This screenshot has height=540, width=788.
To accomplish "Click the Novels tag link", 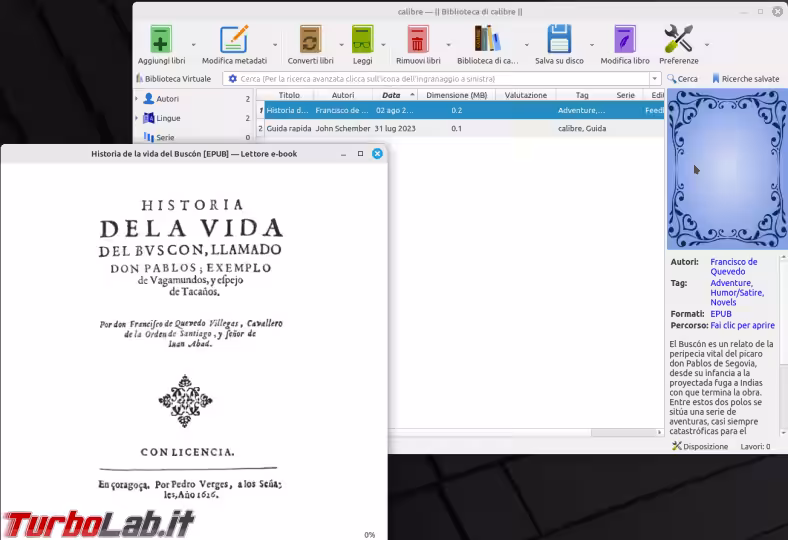I will (723, 302).
